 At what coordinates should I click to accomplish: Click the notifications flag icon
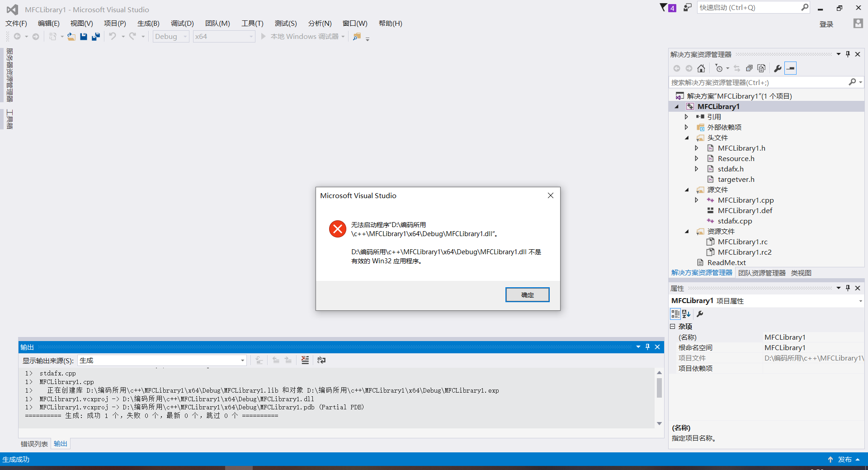(664, 8)
